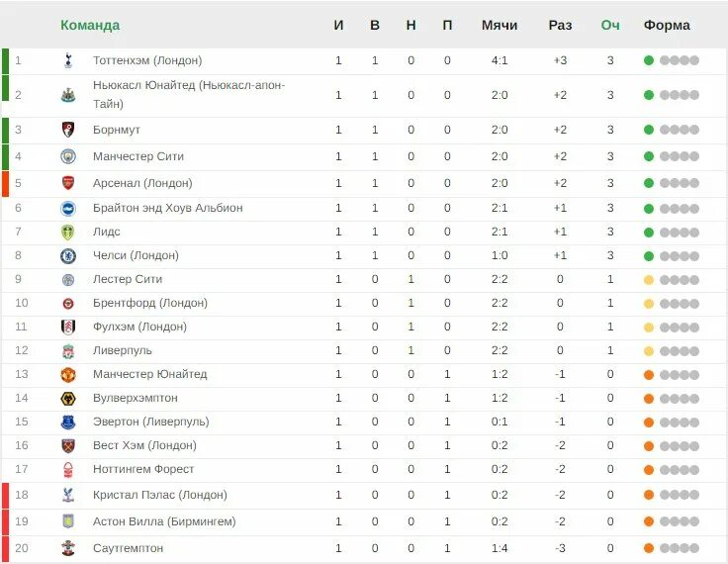Click the Southampton club crest icon
The image size is (728, 564).
click(68, 548)
